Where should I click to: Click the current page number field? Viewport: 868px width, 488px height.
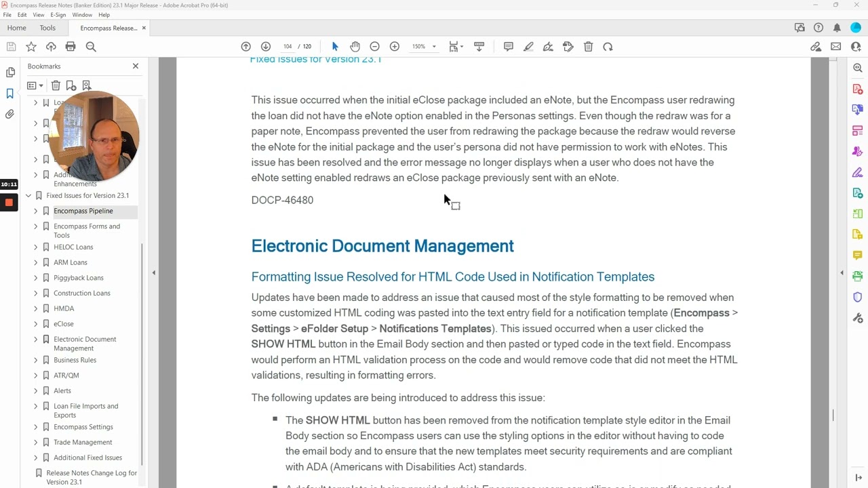[288, 47]
